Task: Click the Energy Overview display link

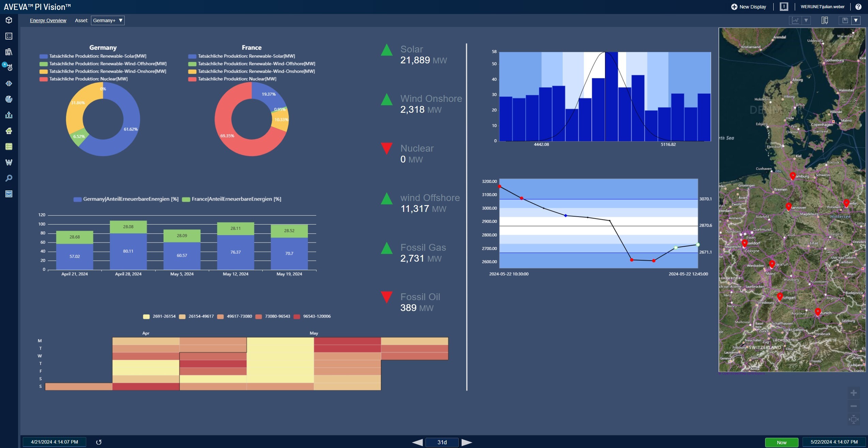Action: (48, 20)
